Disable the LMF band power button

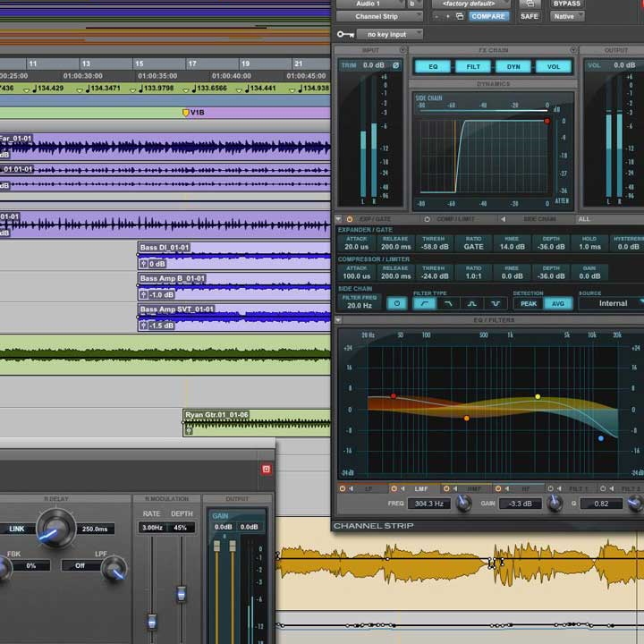point(394,488)
